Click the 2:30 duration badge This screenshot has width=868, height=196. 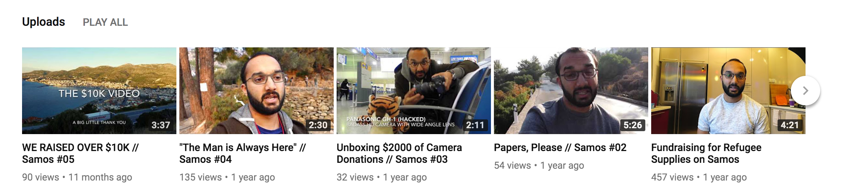pos(318,125)
